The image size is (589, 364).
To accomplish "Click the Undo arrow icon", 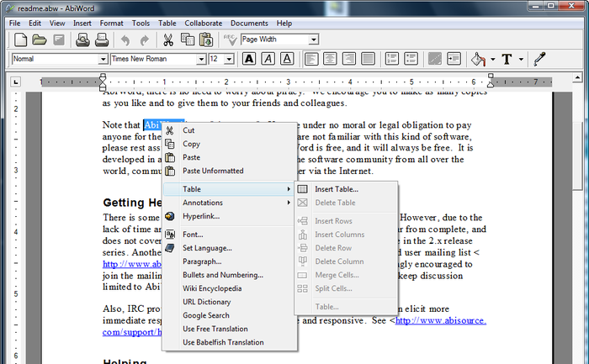I will pos(125,40).
